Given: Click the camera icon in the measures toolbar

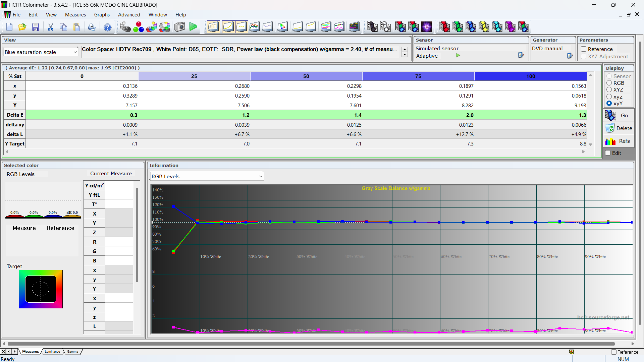Looking at the screenshot, I should click(180, 27).
